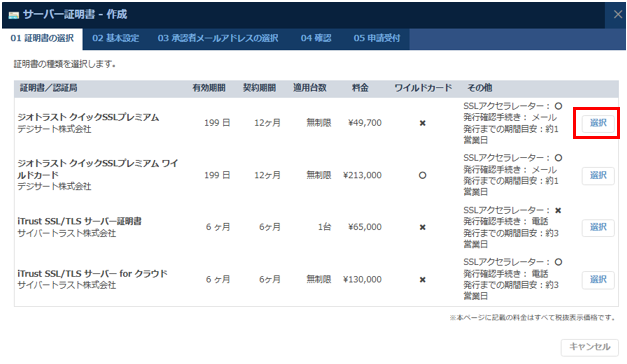Select the ワイルドカード ¥213,000 certificate

(598, 175)
